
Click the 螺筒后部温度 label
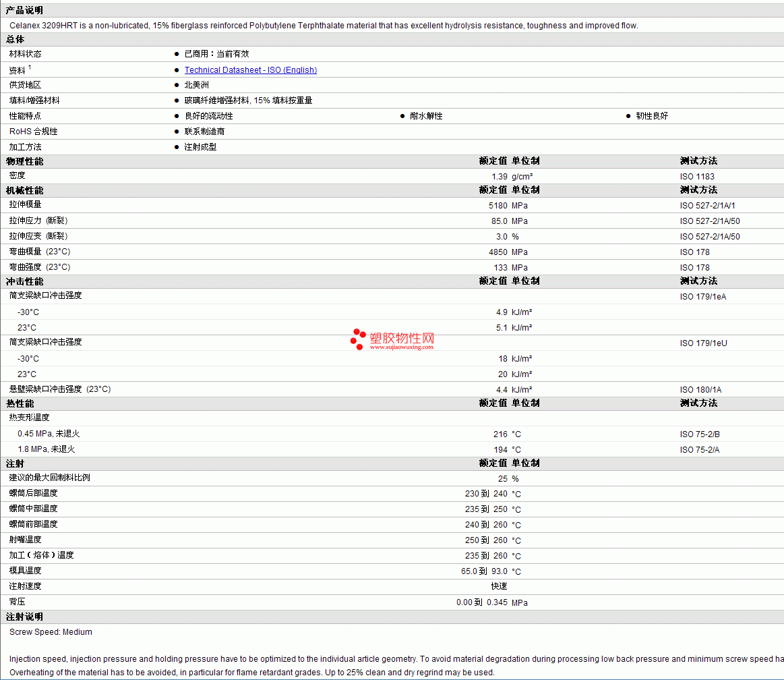[34, 493]
